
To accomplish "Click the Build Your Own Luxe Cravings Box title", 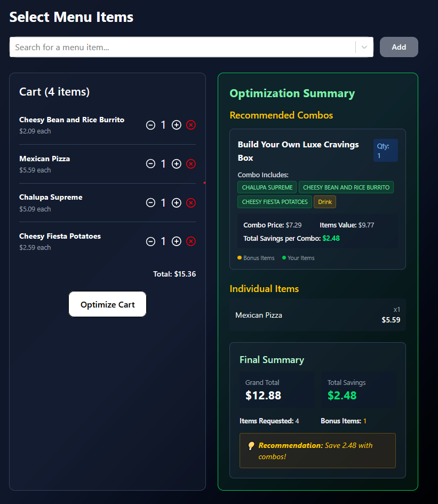I will 298,151.
